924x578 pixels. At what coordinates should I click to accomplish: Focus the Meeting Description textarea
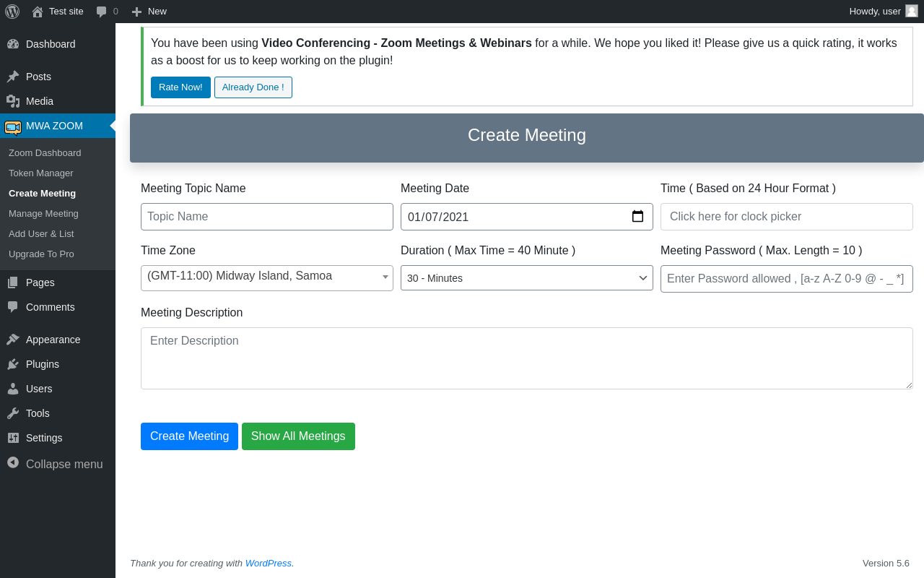pos(527,358)
